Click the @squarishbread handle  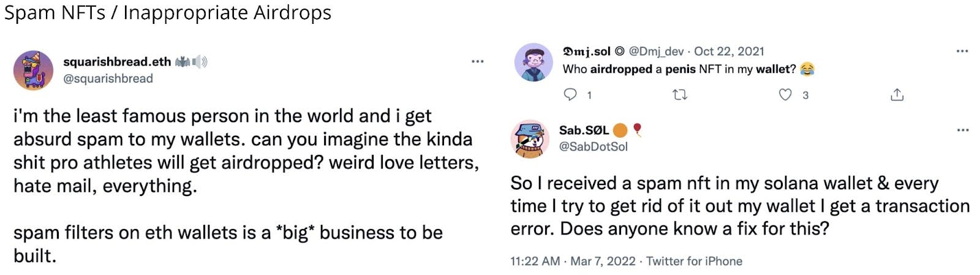pos(108,78)
